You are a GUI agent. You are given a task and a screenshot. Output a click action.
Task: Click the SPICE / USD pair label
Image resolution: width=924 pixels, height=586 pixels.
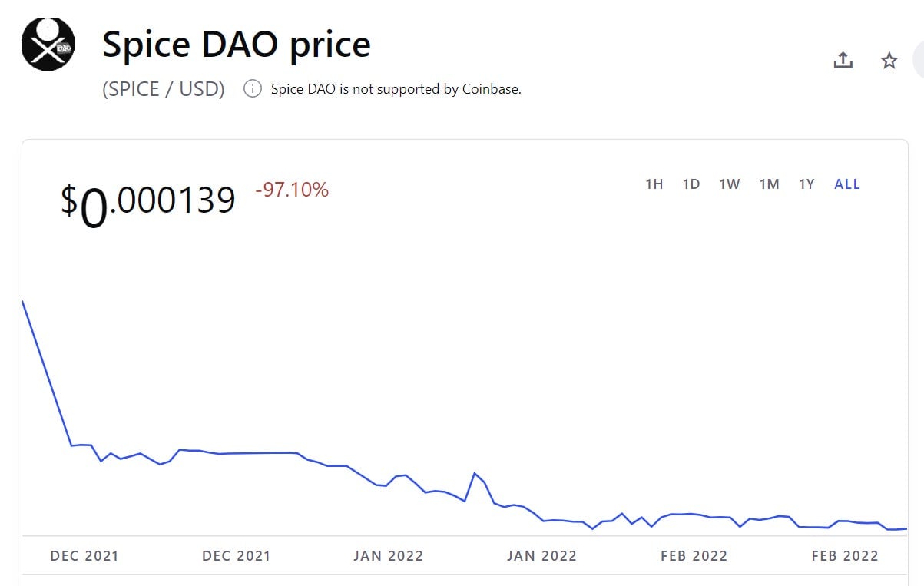tap(164, 88)
